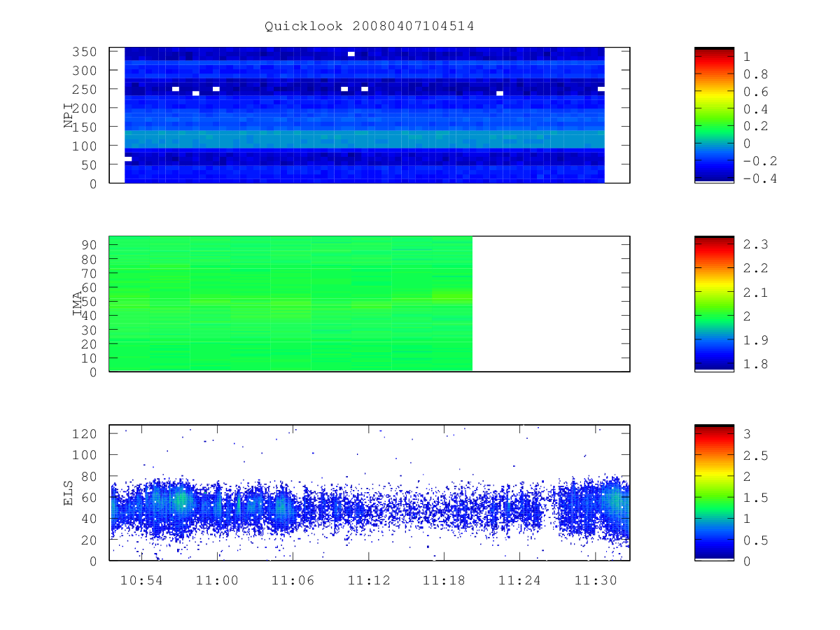Click the NPI spectrogram panel
This screenshot has height=630, width=840.
[x=370, y=115]
